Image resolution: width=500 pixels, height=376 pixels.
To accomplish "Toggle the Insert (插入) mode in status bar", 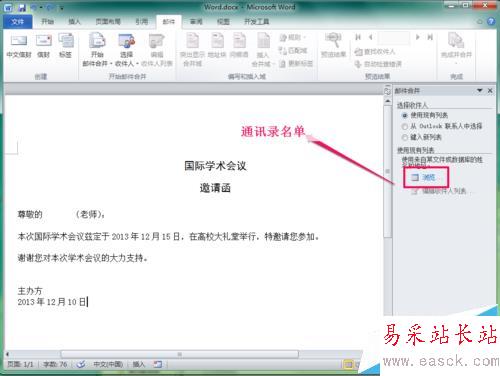I will (x=139, y=364).
